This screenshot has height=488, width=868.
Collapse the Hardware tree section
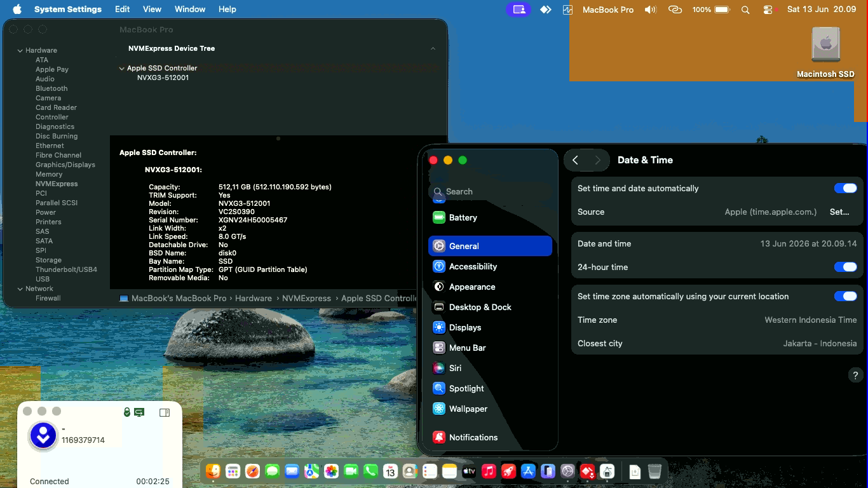(x=20, y=50)
